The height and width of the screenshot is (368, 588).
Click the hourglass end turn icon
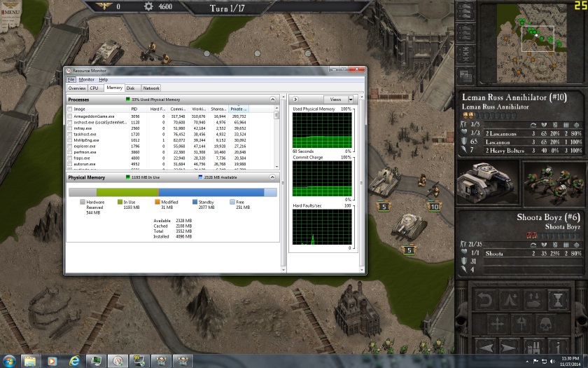[x=558, y=301]
